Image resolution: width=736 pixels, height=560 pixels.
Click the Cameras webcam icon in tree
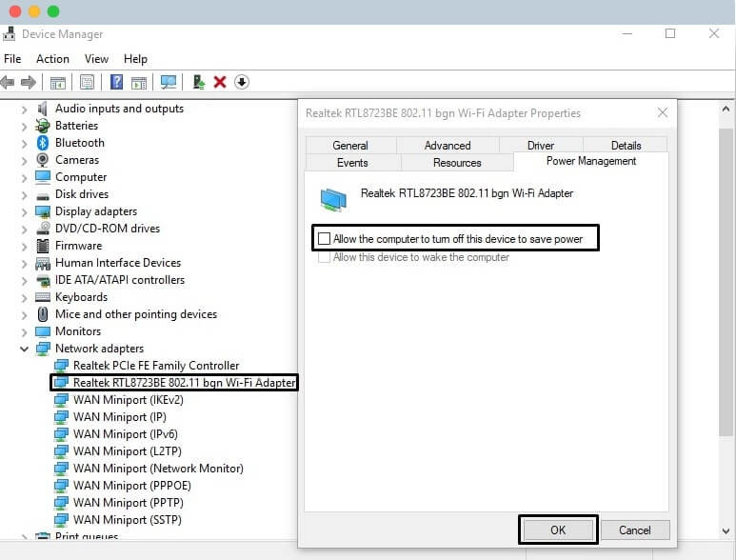click(43, 160)
